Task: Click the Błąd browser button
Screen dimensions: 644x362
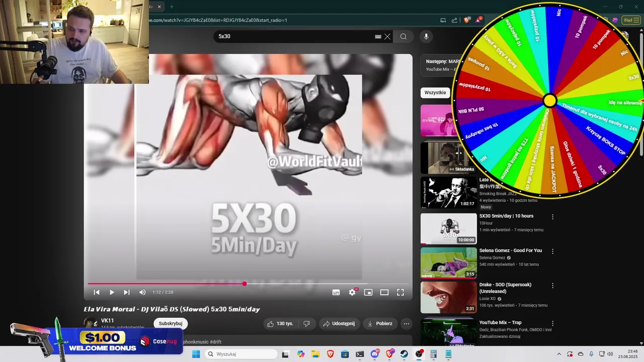Action: [x=630, y=20]
